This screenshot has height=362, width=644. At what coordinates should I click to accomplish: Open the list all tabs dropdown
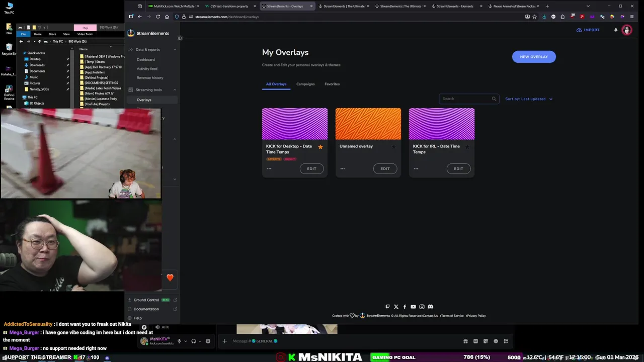(588, 6)
